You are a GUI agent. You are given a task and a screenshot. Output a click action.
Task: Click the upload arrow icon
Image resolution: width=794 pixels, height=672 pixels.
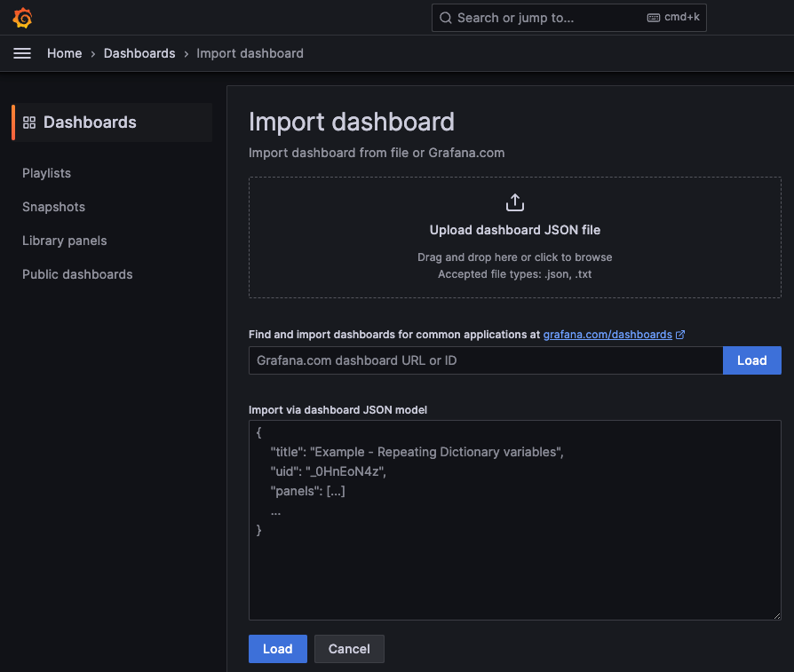[515, 202]
